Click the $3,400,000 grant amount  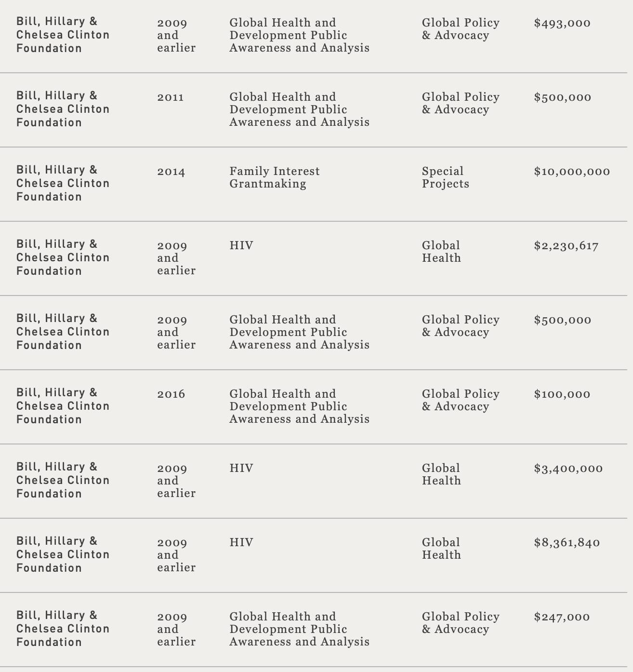click(x=568, y=469)
